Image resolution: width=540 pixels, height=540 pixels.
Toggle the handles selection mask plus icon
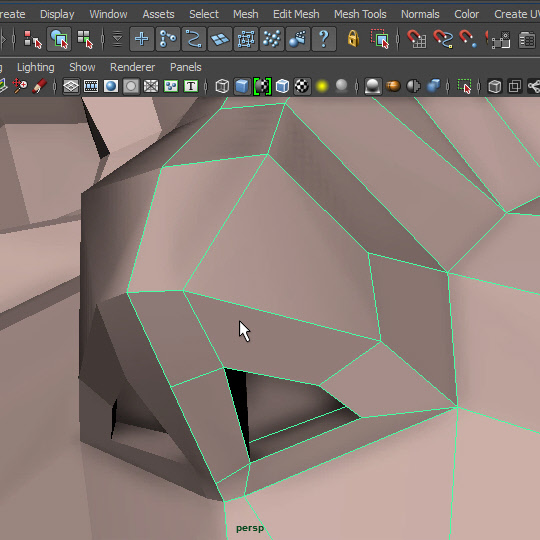coord(142,39)
